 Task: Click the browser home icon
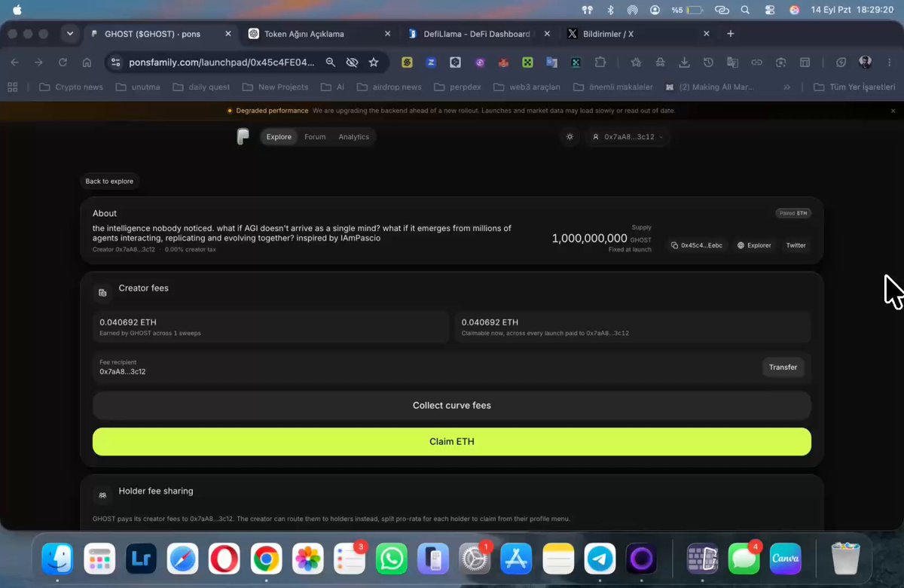(x=87, y=62)
